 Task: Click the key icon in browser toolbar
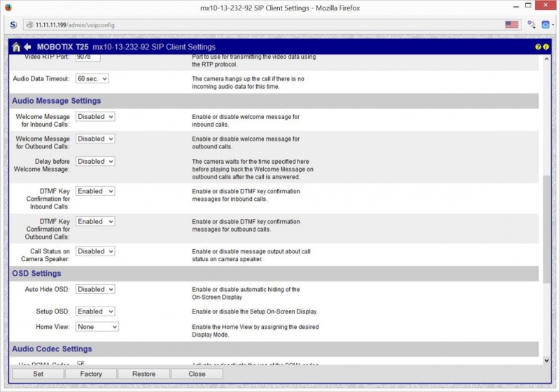[x=531, y=24]
